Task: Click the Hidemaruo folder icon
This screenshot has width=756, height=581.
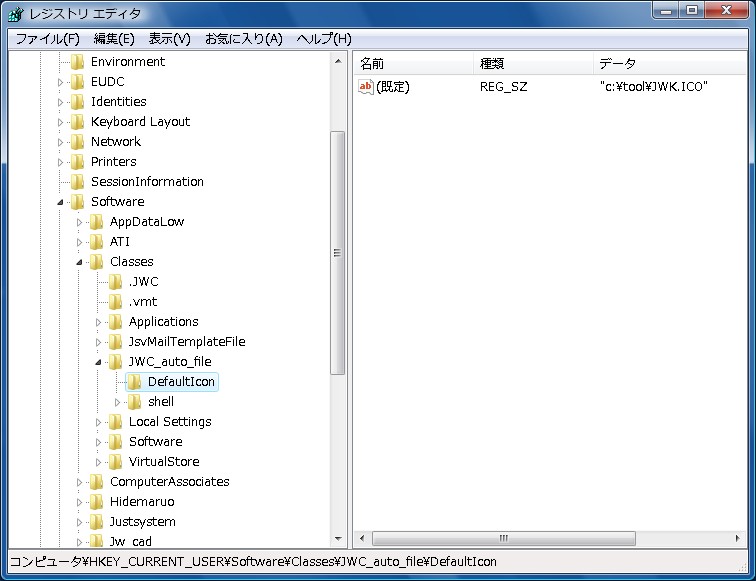Action: coord(97,502)
